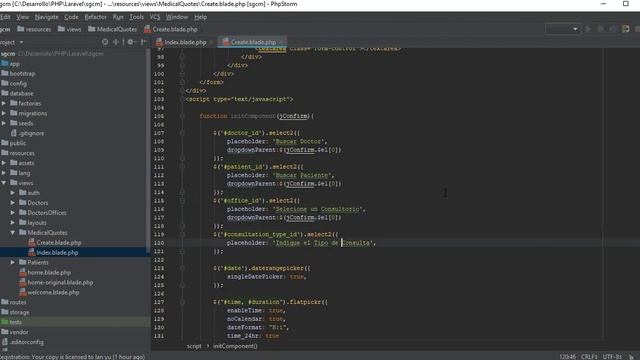Image resolution: width=640 pixels, height=360 pixels.
Task: Open the View menu
Action: [x=22, y=17]
